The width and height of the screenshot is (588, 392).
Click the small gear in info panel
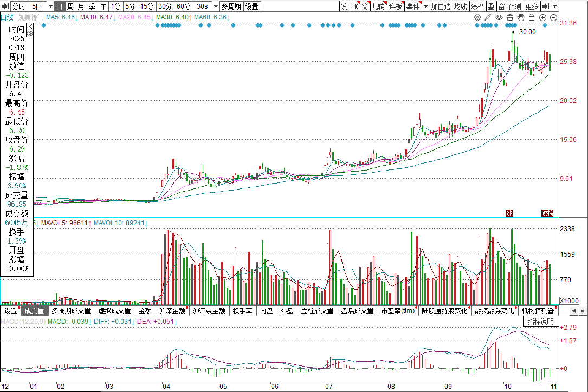click(x=30, y=34)
